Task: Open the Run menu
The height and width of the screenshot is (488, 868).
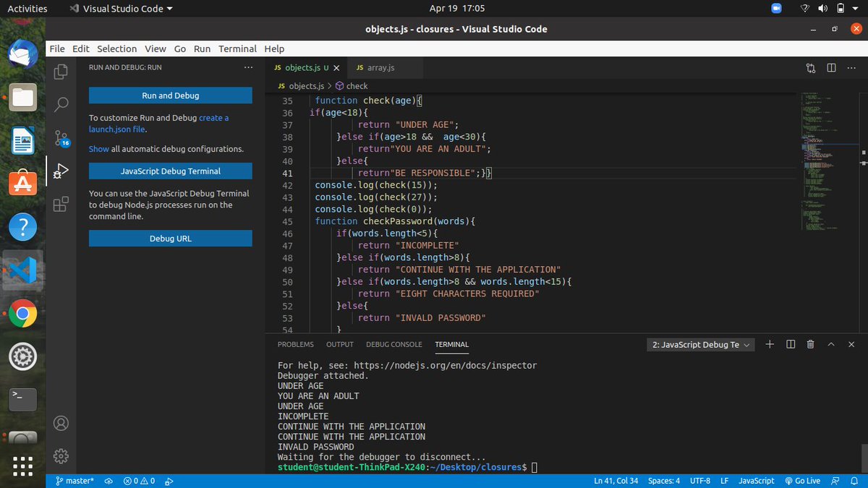Action: click(202, 48)
